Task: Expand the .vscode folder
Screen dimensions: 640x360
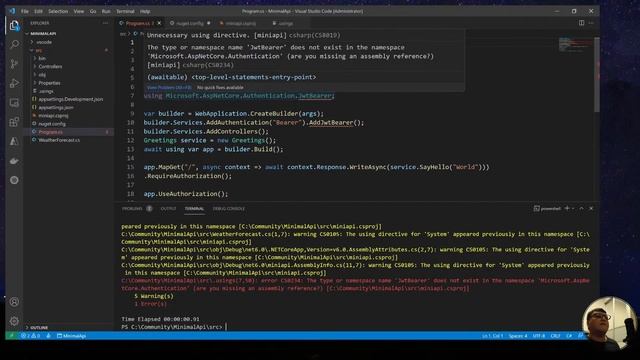Action: pyautogui.click(x=69, y=42)
